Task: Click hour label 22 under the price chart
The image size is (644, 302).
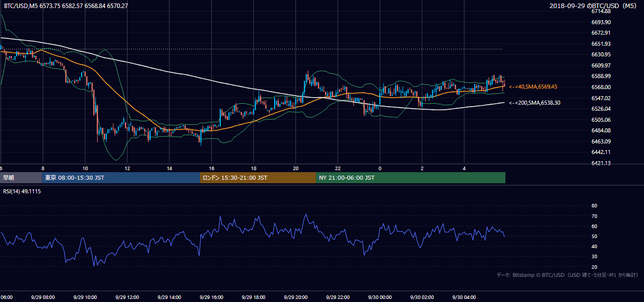Action: tap(338, 169)
